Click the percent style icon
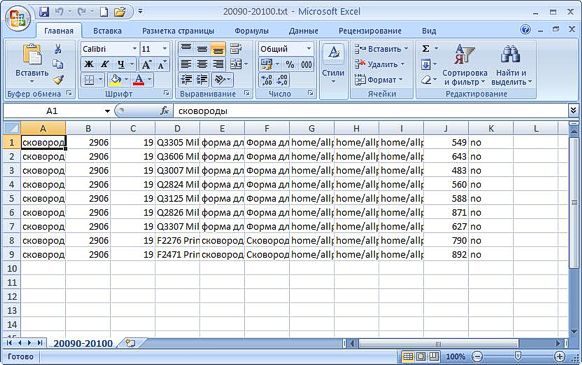Image resolution: width=582 pixels, height=365 pixels. point(290,64)
